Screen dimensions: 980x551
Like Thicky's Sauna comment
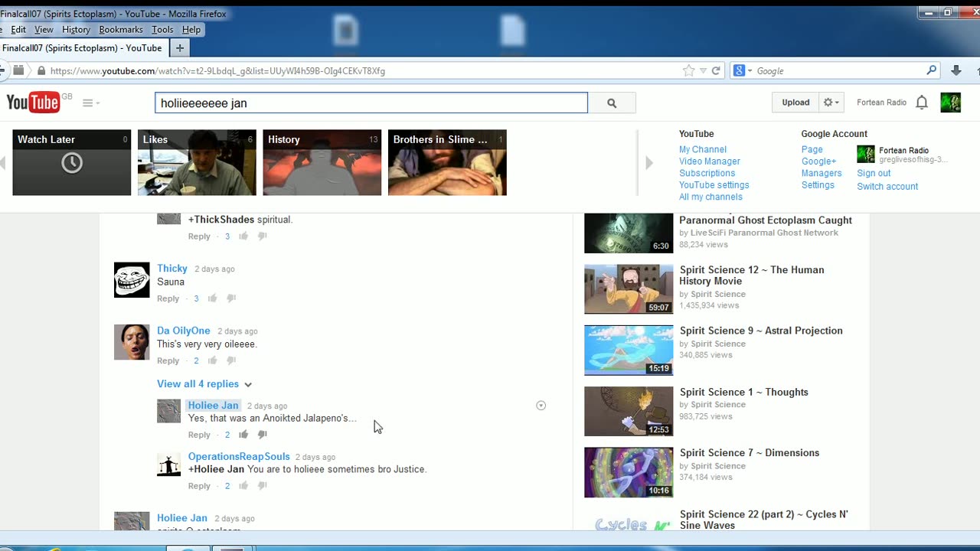tap(213, 298)
